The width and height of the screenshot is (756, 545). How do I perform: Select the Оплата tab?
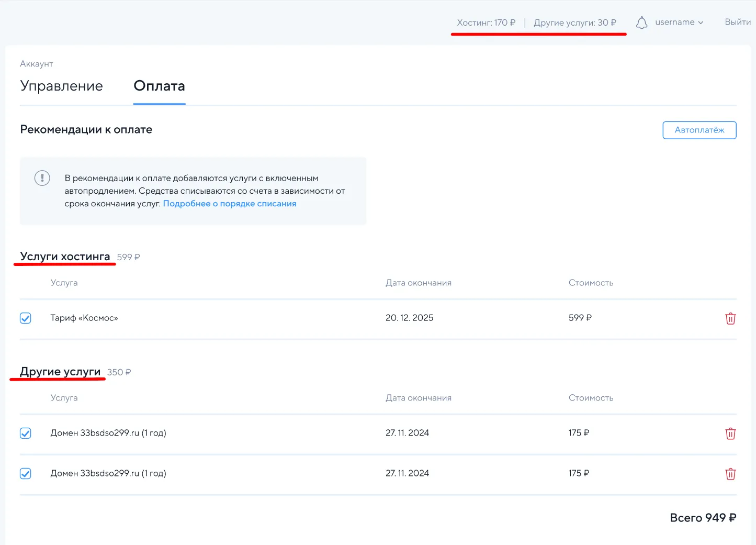(159, 86)
